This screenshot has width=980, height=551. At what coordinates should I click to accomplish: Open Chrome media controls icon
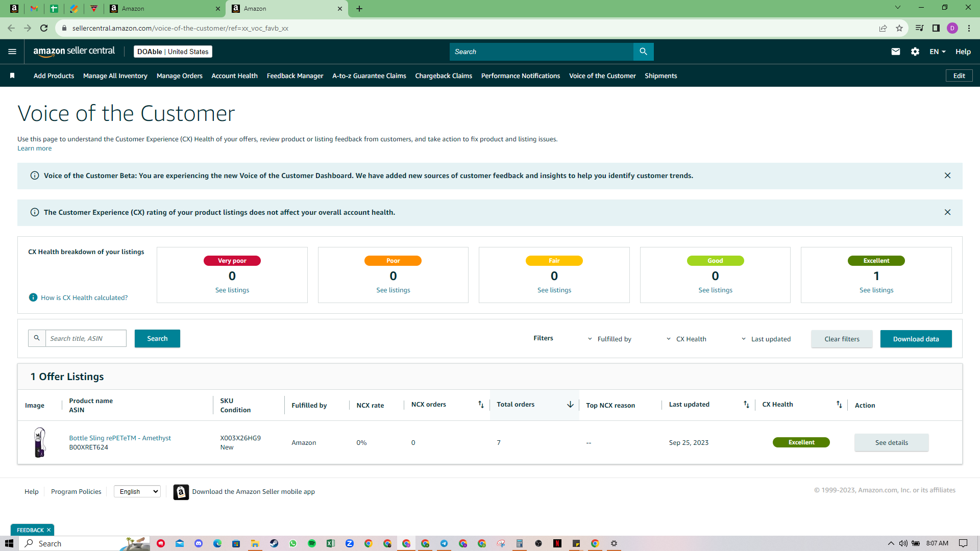(x=919, y=28)
